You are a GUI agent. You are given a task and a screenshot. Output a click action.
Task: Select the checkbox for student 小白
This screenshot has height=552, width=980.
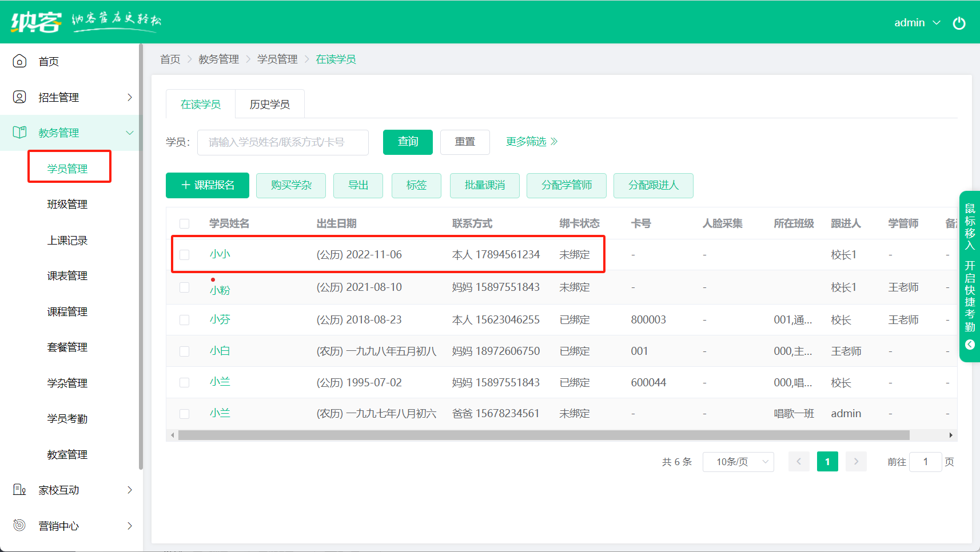pyautogui.click(x=184, y=351)
